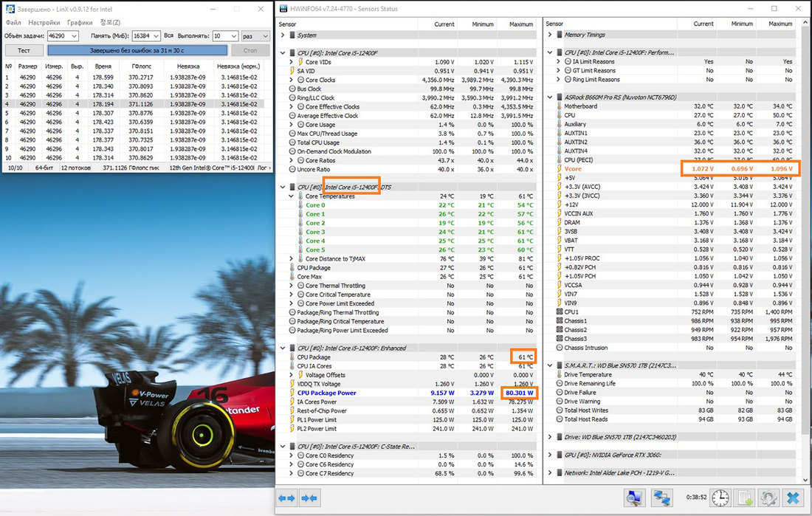The height and width of the screenshot is (516, 812).
Task: Click the Вся memory link
Action: 169,35
